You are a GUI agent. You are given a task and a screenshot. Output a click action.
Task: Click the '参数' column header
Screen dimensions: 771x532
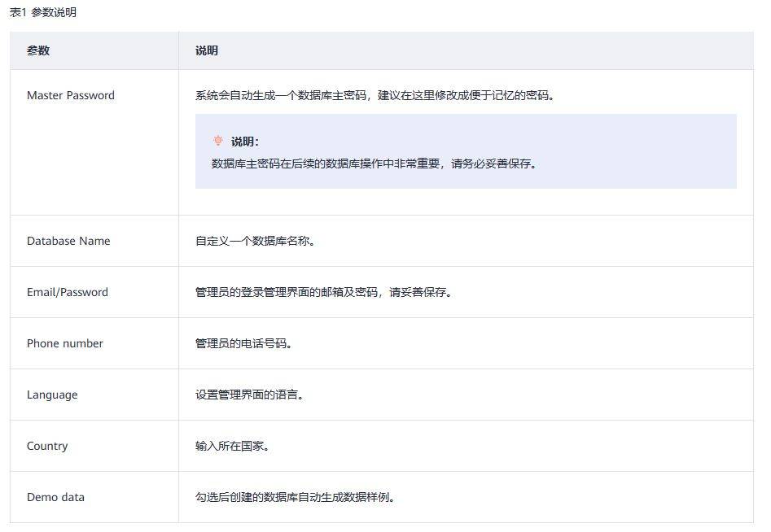[38, 50]
